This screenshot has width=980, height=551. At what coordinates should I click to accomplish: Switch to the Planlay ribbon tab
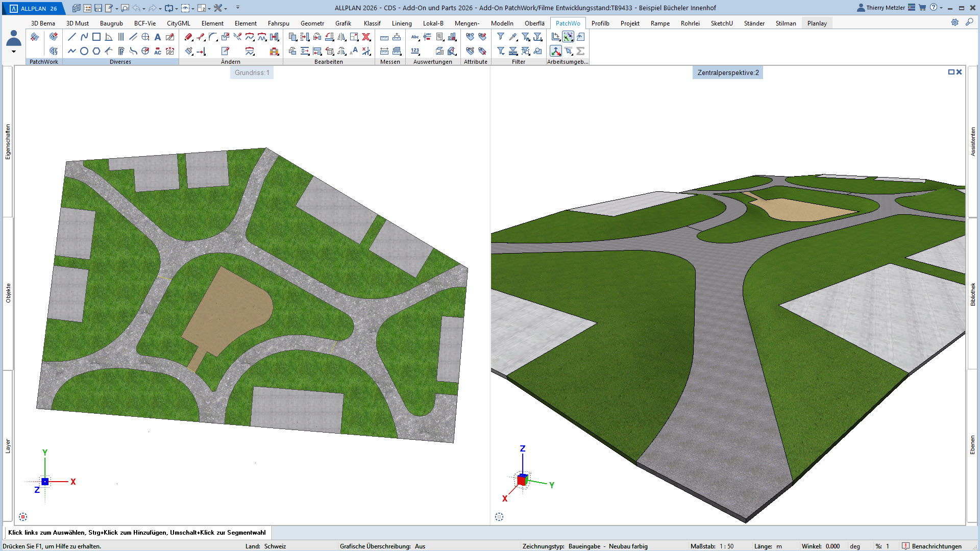(x=817, y=23)
